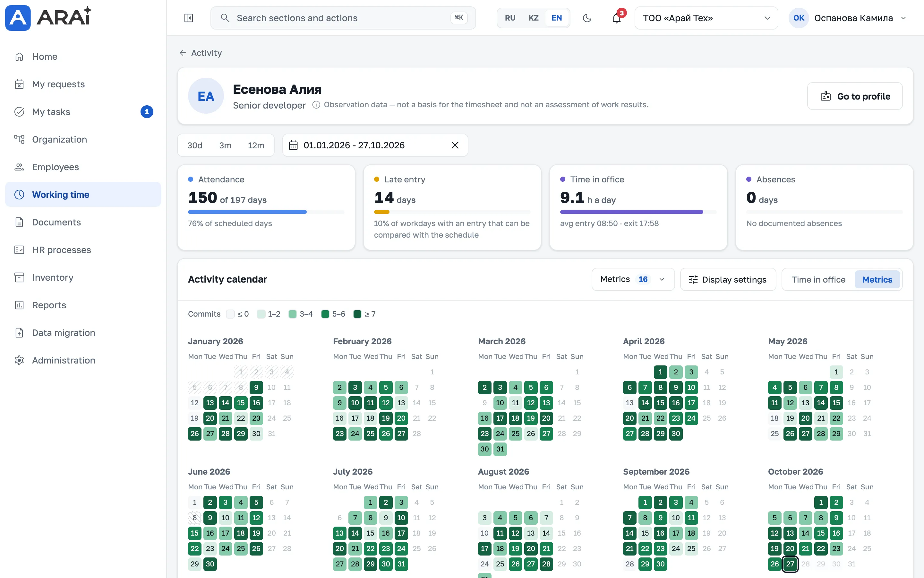Click the Attendance progress bar
The height and width of the screenshot is (578, 924).
(266, 212)
